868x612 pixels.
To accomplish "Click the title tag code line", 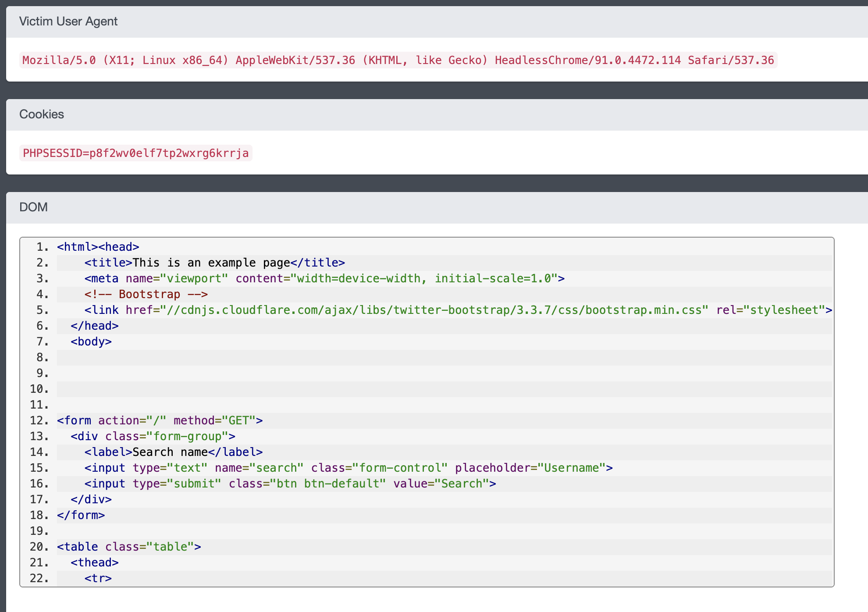I will (x=214, y=263).
